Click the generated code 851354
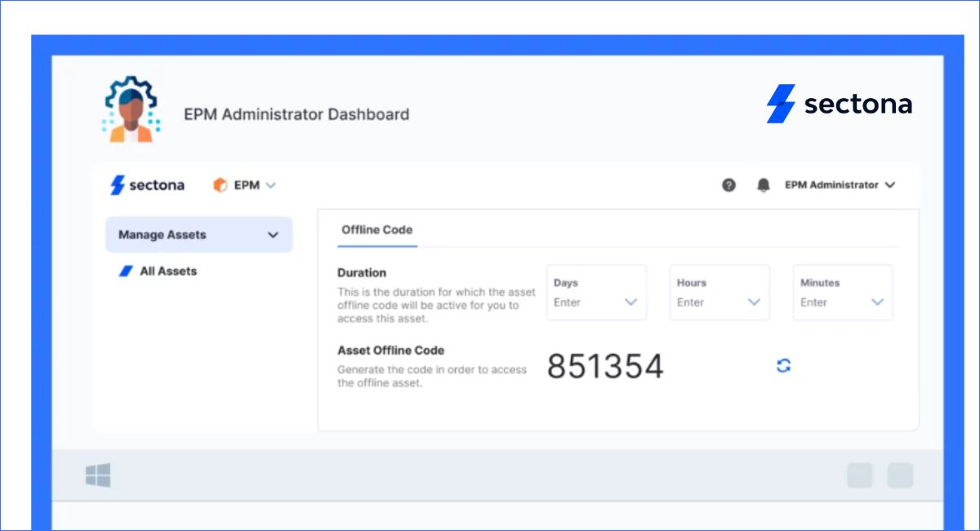 coord(605,367)
